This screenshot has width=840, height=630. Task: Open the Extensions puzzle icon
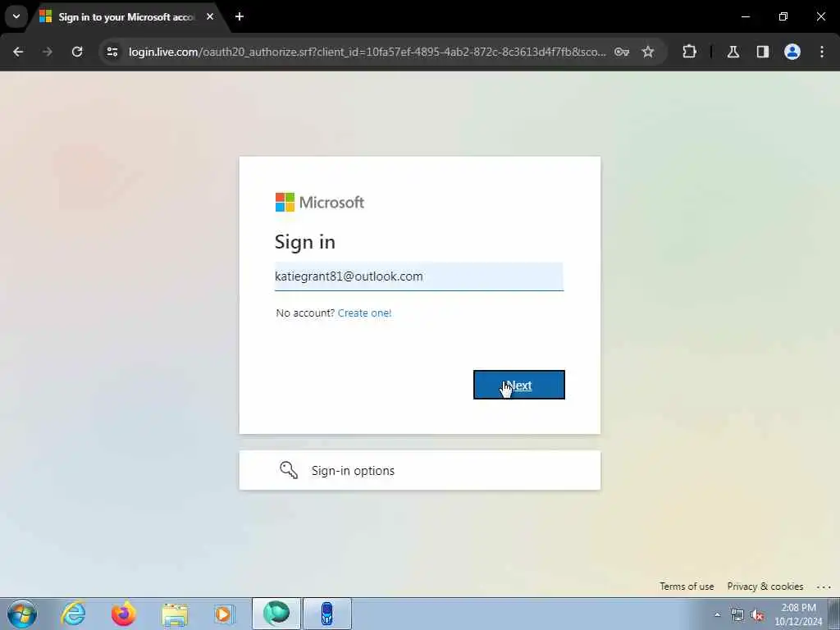pyautogui.click(x=689, y=52)
